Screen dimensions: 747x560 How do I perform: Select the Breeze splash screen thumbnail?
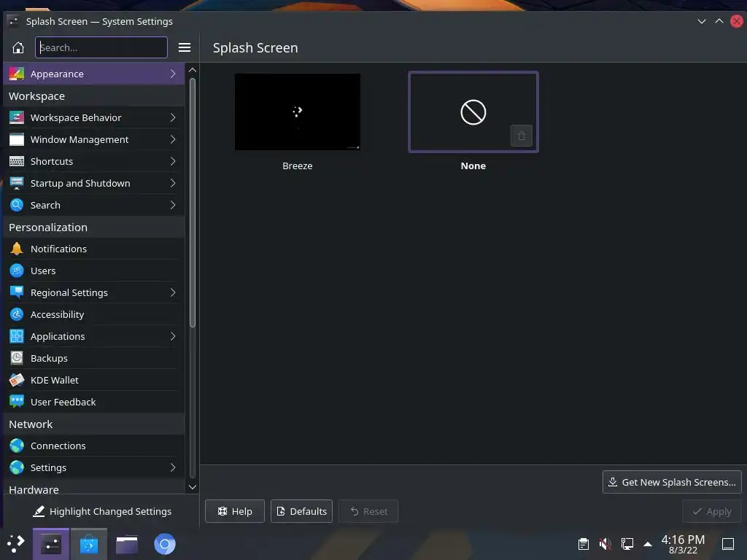298,112
